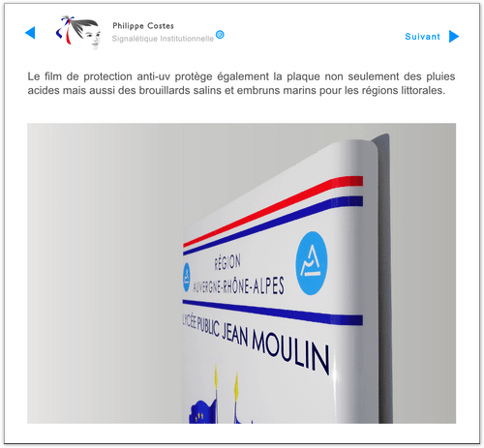Click the Région Auvergne-Rhône-Alpes text on plaque
484x448 pixels.
tap(238, 275)
